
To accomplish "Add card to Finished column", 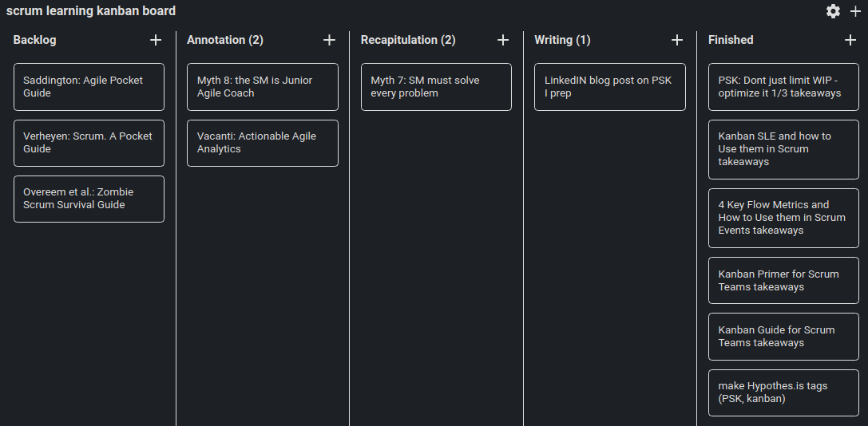I will [x=850, y=40].
